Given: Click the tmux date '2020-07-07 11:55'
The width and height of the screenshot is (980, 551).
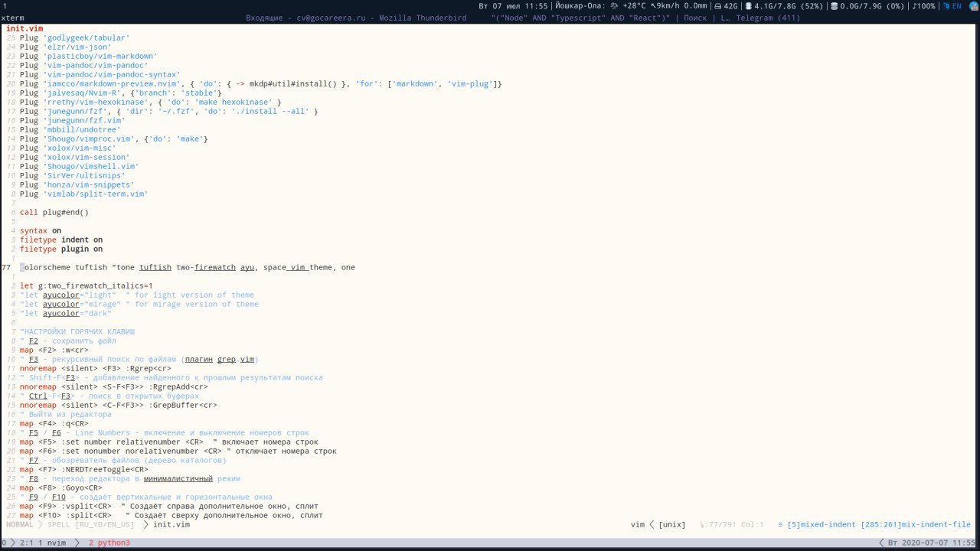Looking at the screenshot, I should point(939,543).
